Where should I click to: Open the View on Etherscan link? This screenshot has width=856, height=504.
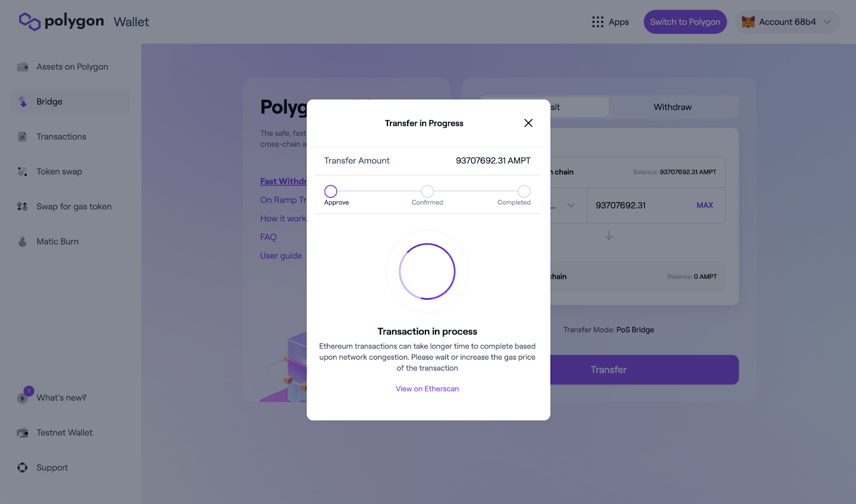click(427, 389)
